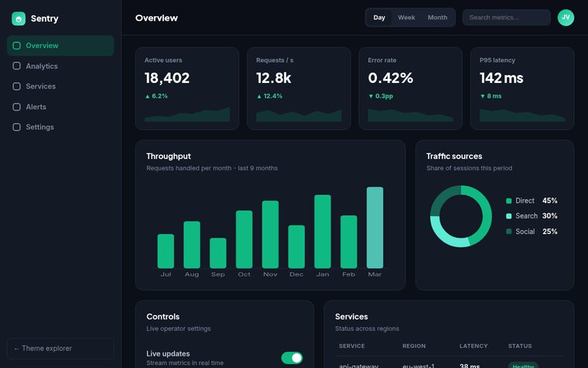
Task: Toggle the Live updates switch
Action: pyautogui.click(x=292, y=358)
